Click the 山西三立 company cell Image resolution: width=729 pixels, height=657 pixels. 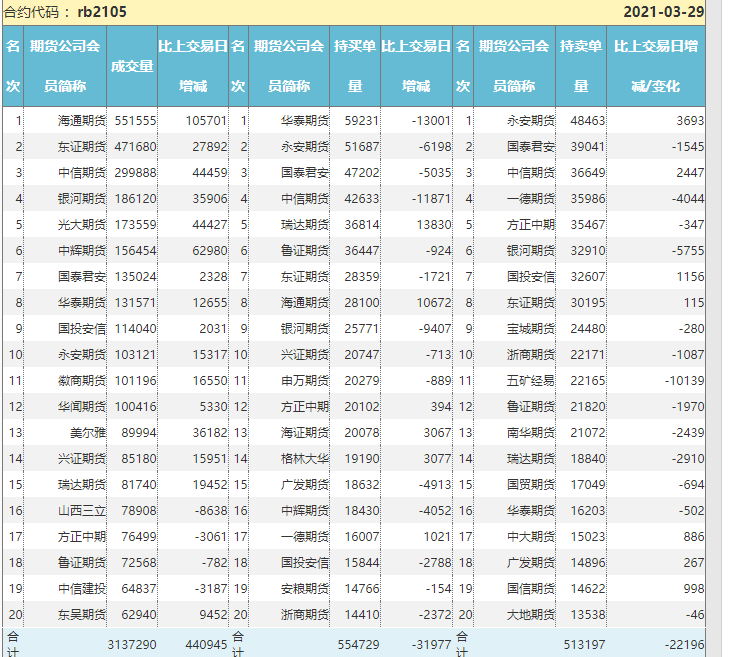click(x=80, y=510)
